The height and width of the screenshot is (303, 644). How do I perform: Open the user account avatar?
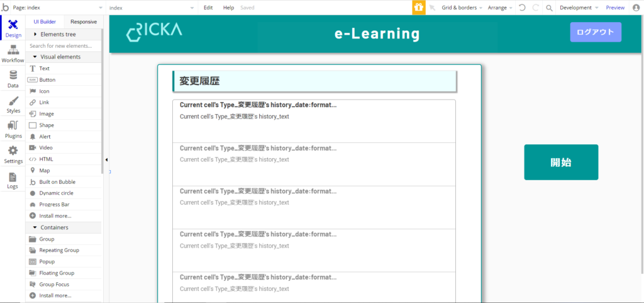coord(636,8)
